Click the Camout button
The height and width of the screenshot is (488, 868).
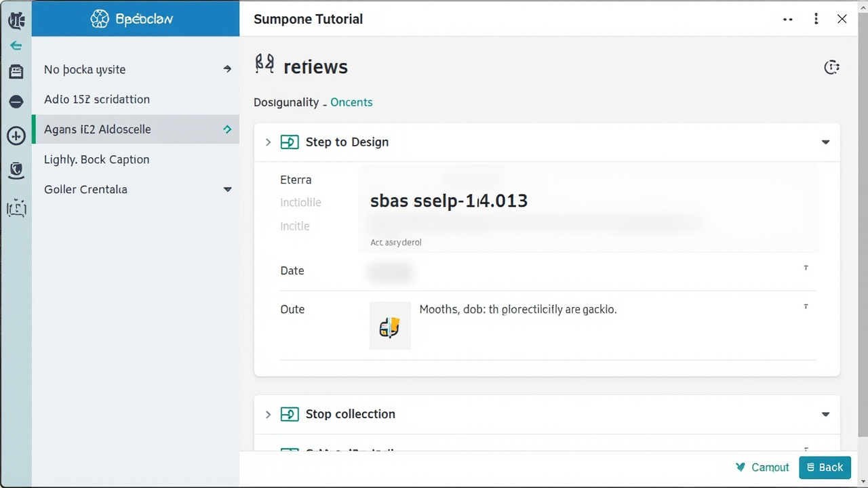coord(762,467)
